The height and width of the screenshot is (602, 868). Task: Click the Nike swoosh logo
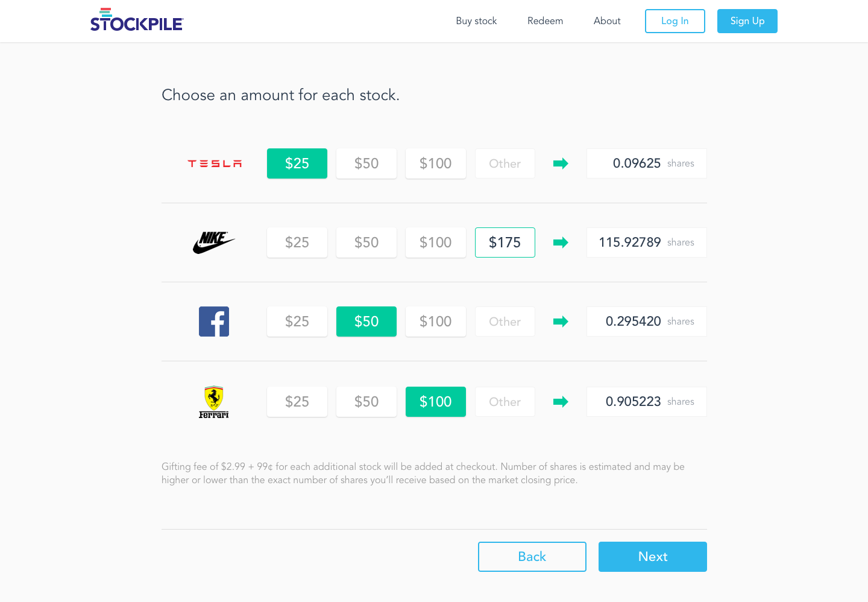coord(214,242)
